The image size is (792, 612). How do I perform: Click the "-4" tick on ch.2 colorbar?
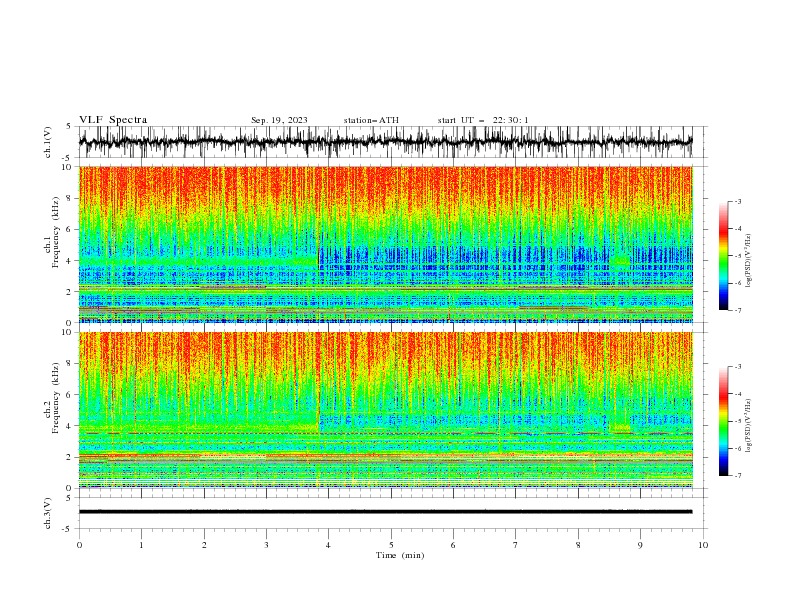tap(737, 394)
